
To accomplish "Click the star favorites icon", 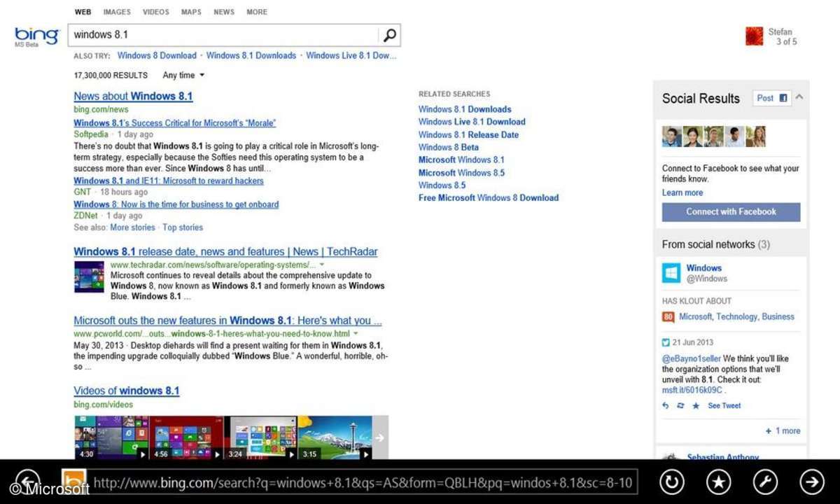I will (718, 482).
